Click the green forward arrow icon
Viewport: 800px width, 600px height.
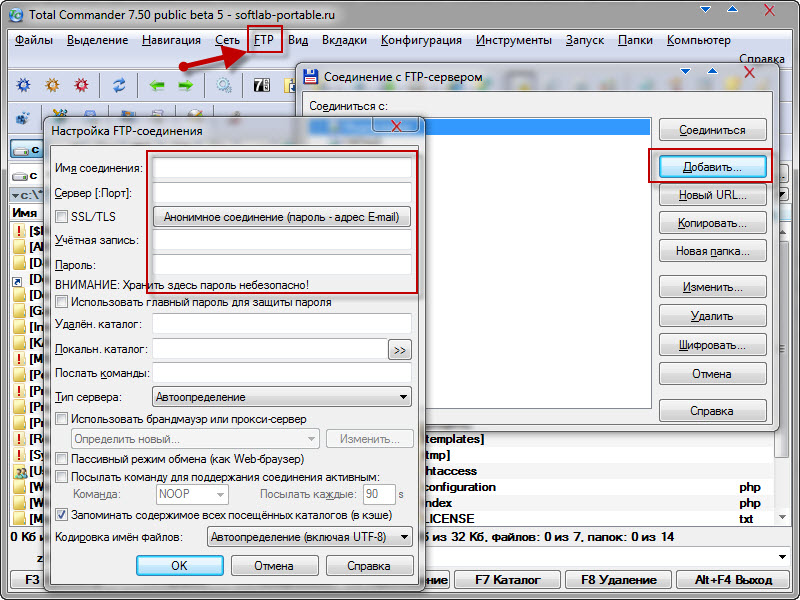[x=186, y=85]
